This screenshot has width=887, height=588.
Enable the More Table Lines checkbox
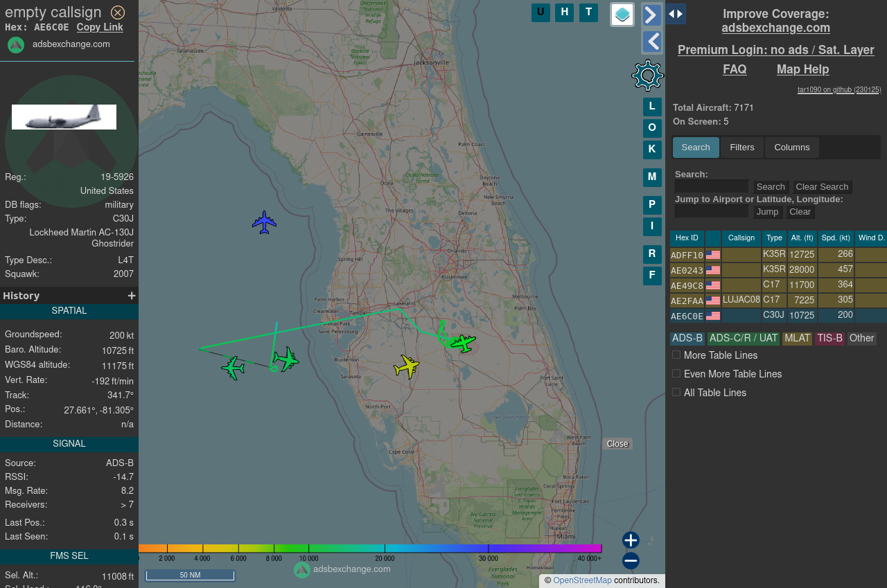tap(676, 355)
